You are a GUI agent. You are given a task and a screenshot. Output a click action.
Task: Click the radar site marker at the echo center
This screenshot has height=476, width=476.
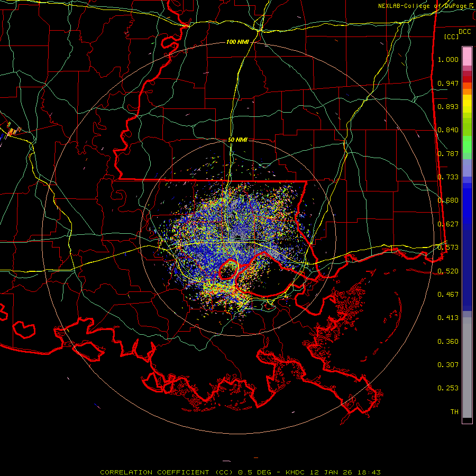click(x=239, y=237)
